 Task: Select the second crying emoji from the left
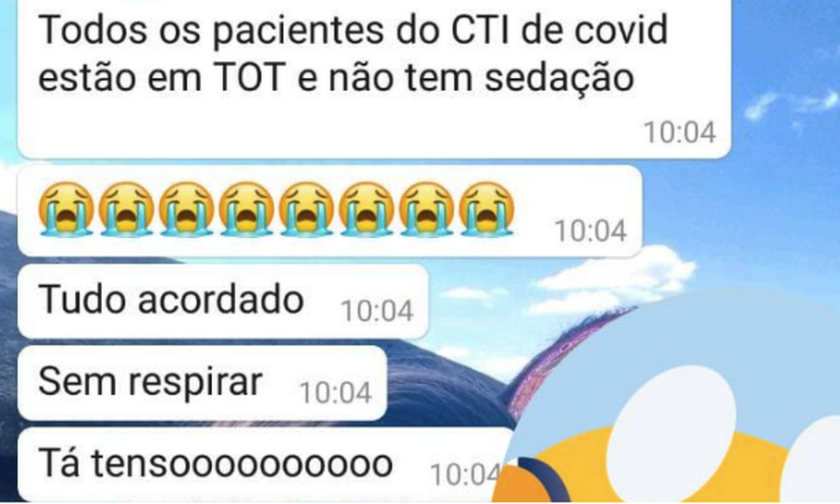[x=126, y=209]
